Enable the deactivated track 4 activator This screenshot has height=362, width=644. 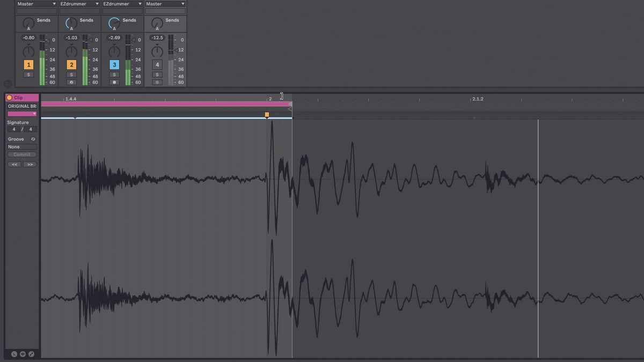tap(157, 64)
